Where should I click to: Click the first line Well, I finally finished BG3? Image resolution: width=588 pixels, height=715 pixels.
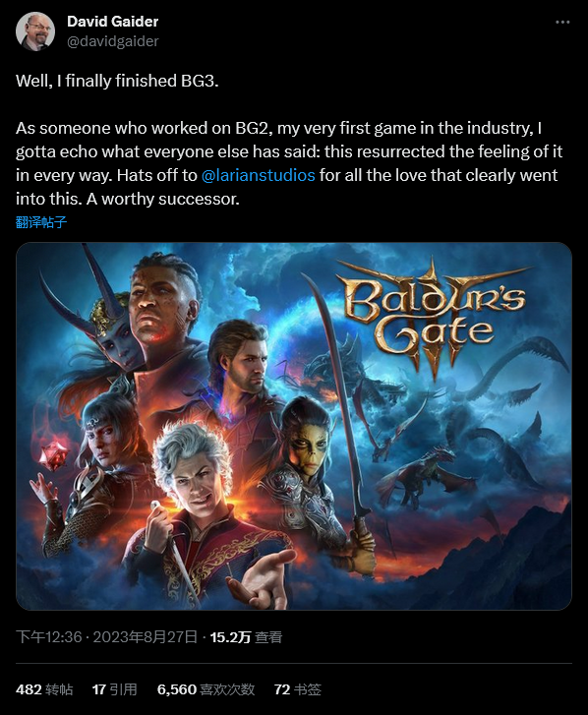[117, 81]
